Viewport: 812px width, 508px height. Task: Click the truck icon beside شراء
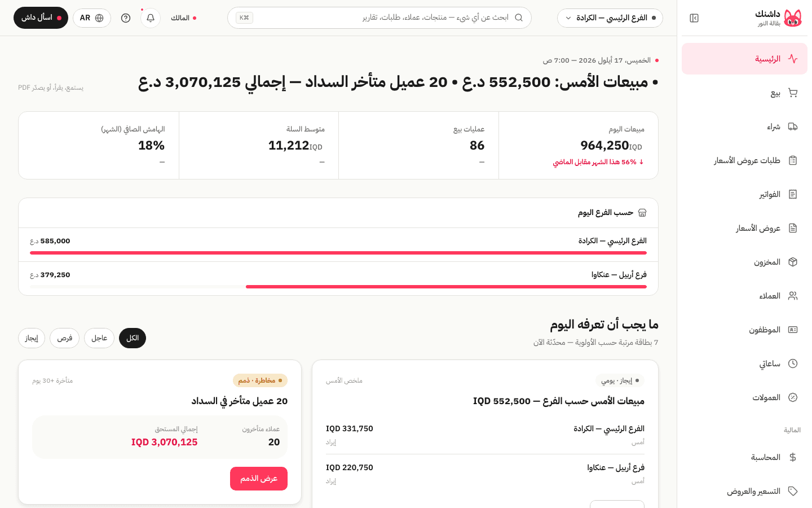pyautogui.click(x=793, y=126)
